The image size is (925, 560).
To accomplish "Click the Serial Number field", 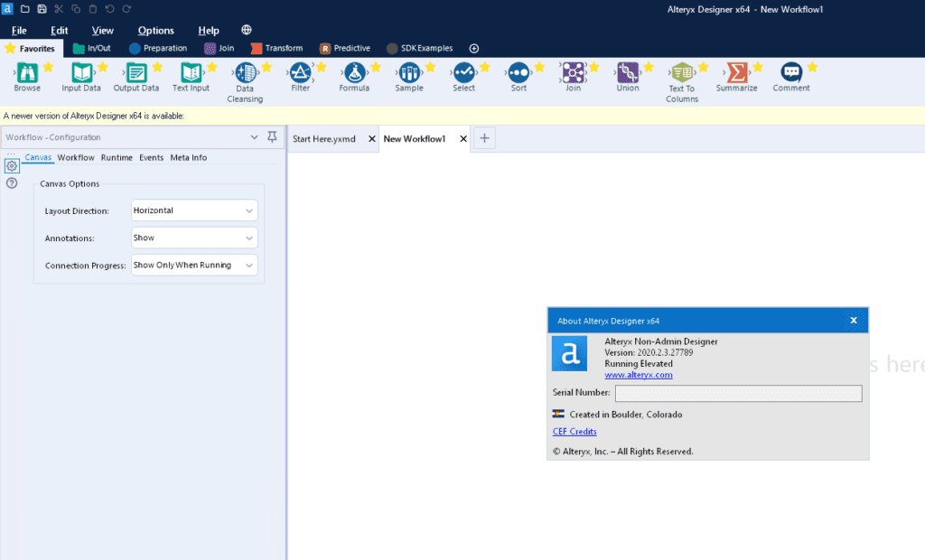I will coord(738,393).
